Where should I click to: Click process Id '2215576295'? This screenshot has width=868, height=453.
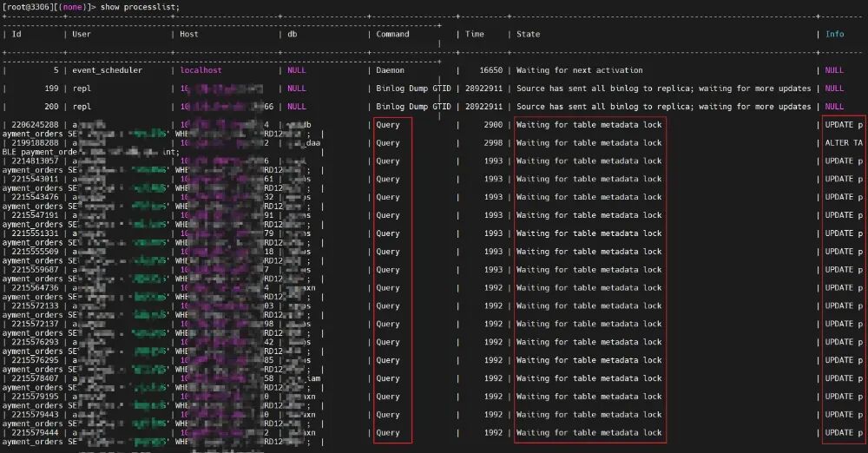(35, 360)
